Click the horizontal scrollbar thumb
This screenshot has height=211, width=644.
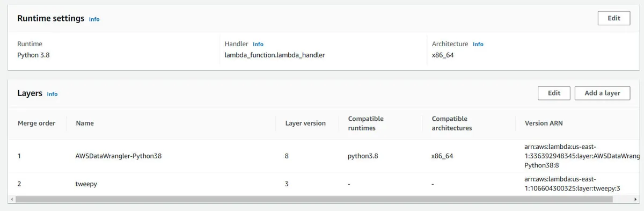point(314,199)
